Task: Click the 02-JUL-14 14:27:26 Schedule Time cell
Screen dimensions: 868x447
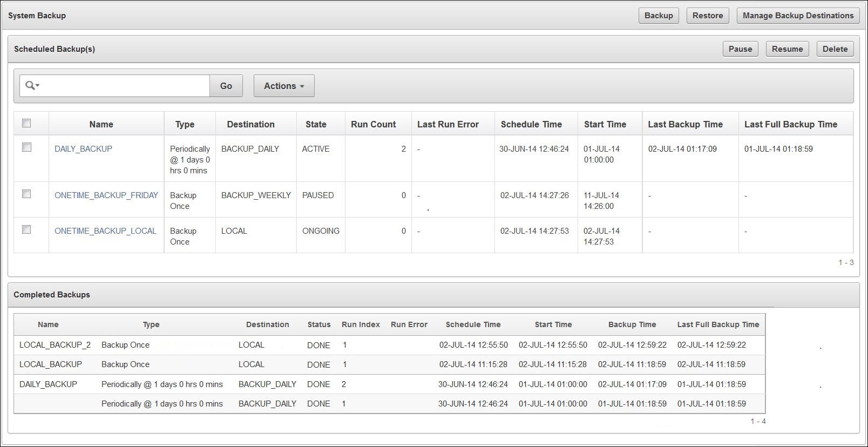Action: (x=534, y=195)
